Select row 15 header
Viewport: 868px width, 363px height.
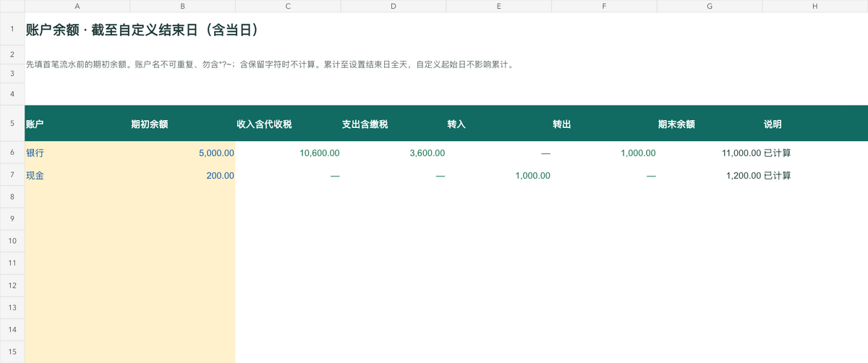click(x=12, y=352)
